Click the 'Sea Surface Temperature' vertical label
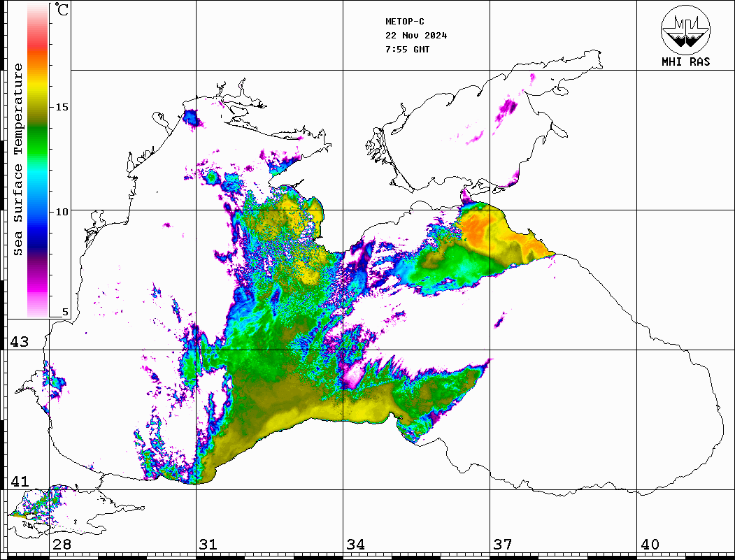Viewport: 735px width, 560px height. click(x=17, y=160)
